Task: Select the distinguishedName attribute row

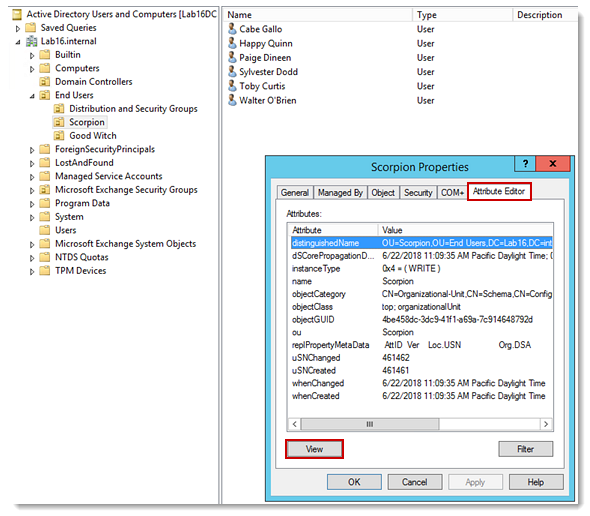Action: (x=421, y=243)
